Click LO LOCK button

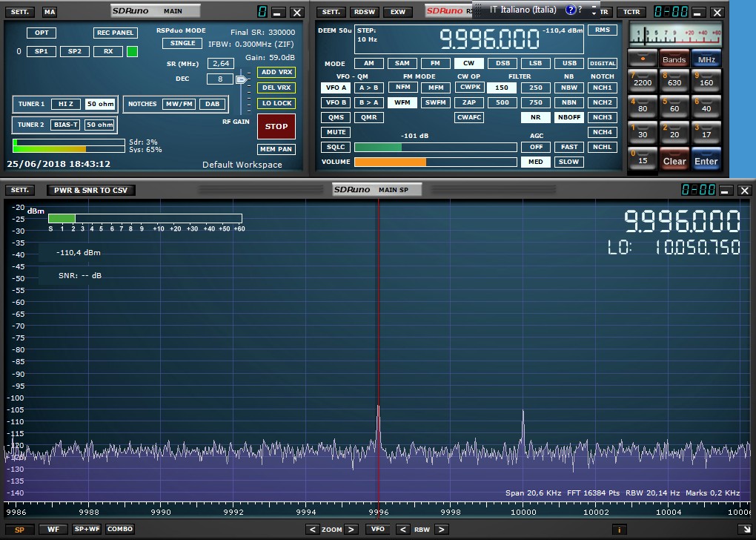[x=276, y=103]
